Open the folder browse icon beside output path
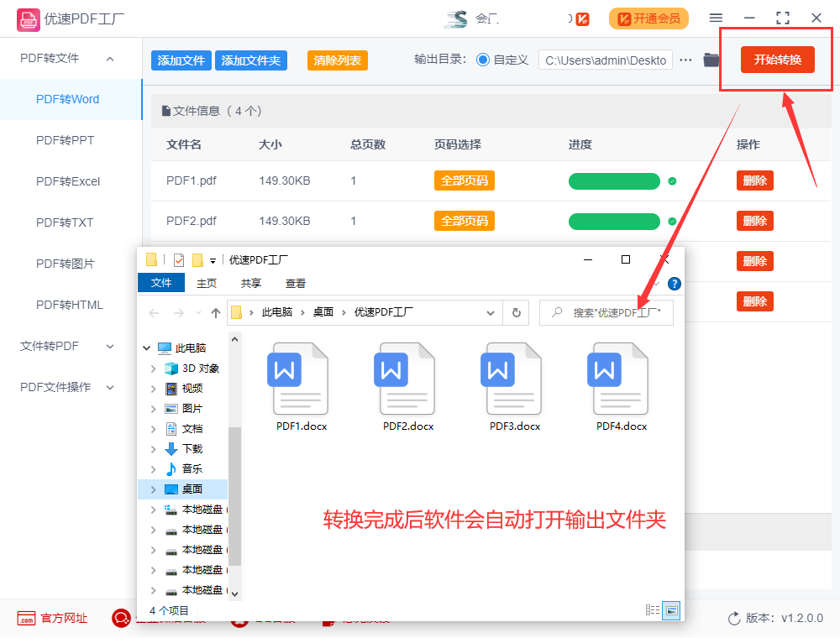The image size is (840, 638). [x=712, y=60]
